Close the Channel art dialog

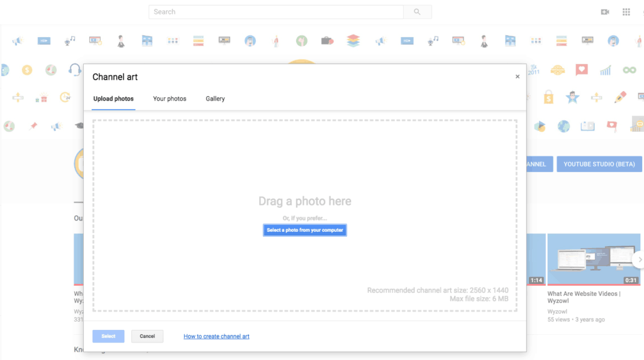coord(518,77)
